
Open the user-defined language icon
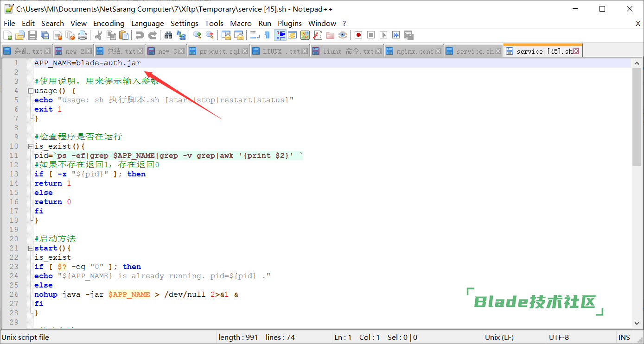292,35
